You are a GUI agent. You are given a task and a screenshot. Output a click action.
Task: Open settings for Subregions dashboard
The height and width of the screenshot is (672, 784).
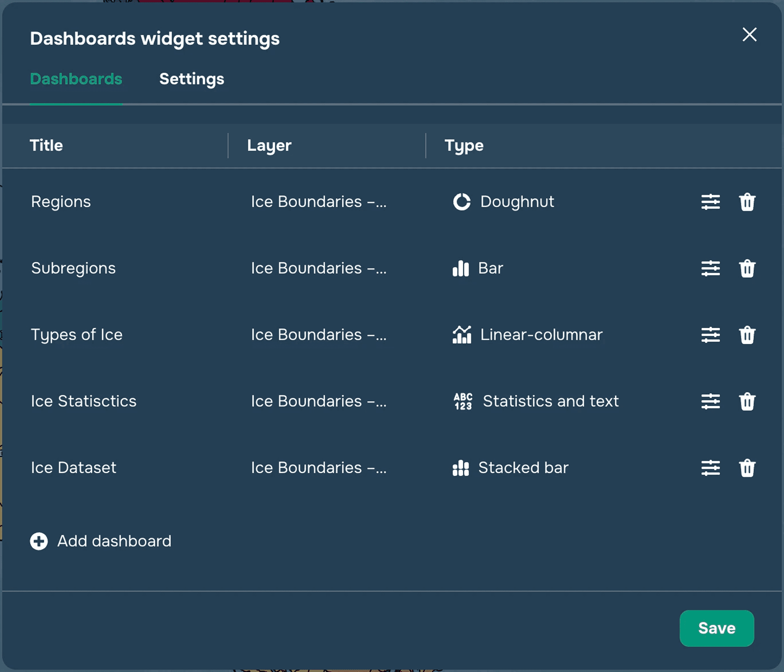pos(710,268)
